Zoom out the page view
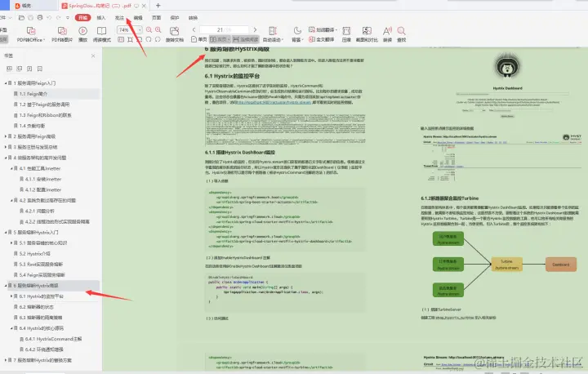The width and height of the screenshot is (588, 374). 149,29
